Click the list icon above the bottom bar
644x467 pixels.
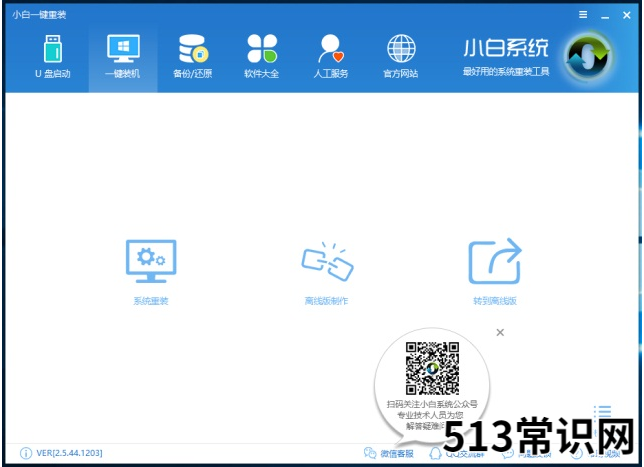point(603,411)
